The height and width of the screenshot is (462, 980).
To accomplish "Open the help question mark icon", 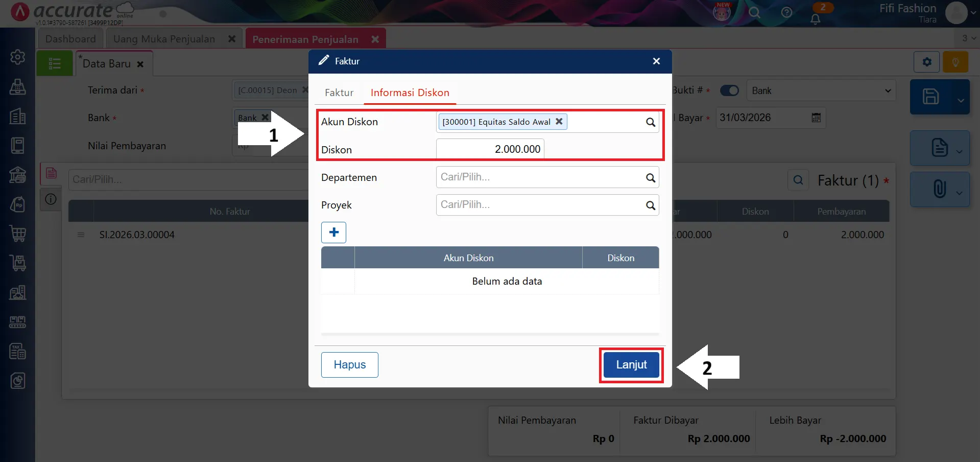I will point(786,12).
